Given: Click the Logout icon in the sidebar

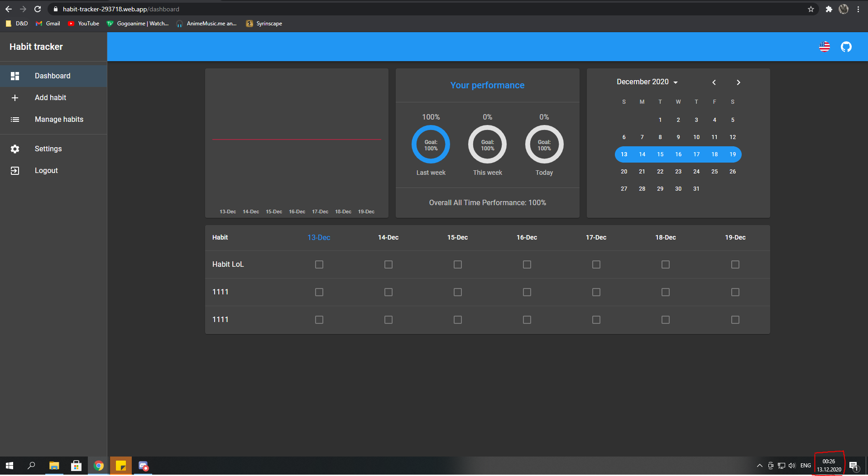Looking at the screenshot, I should [x=15, y=170].
